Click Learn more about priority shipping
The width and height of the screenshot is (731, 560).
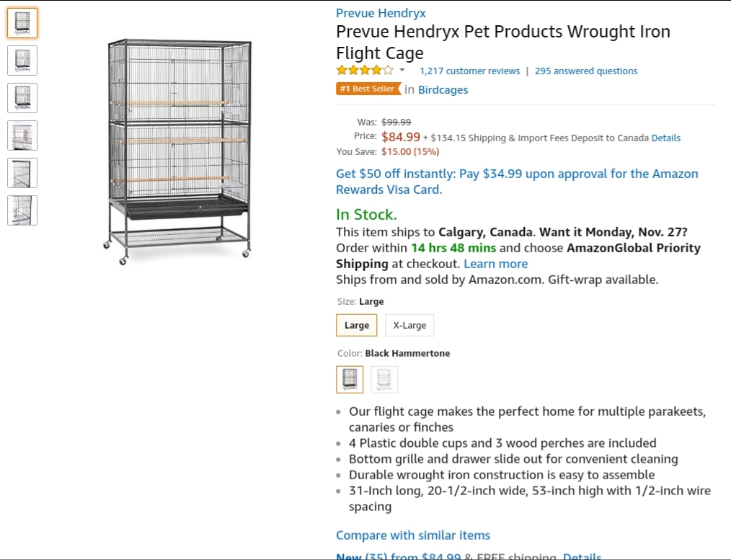pyautogui.click(x=495, y=264)
